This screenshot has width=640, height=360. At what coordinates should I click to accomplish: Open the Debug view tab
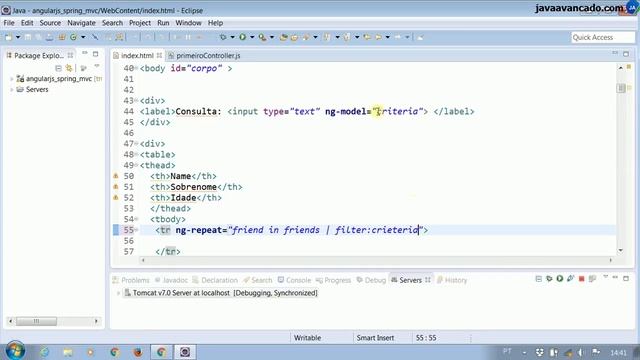[371, 280]
